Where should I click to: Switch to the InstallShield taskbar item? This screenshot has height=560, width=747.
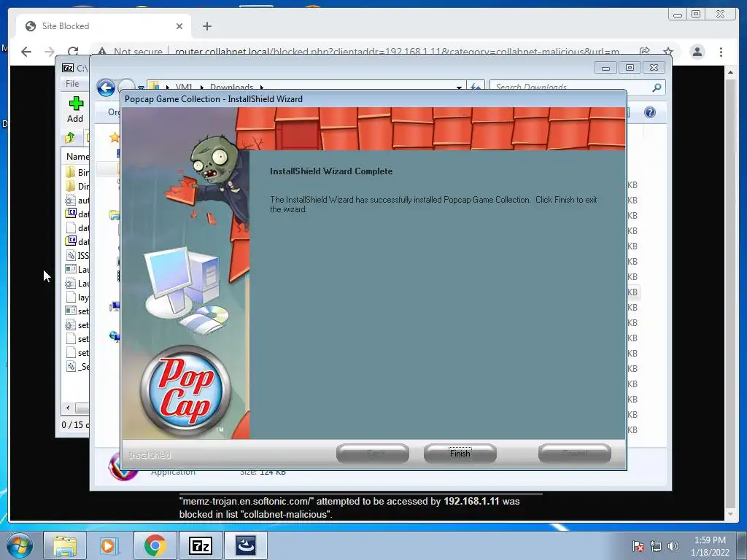245,545
